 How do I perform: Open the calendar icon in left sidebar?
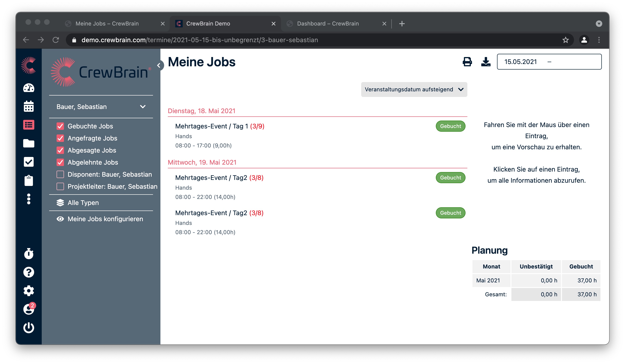point(29,107)
